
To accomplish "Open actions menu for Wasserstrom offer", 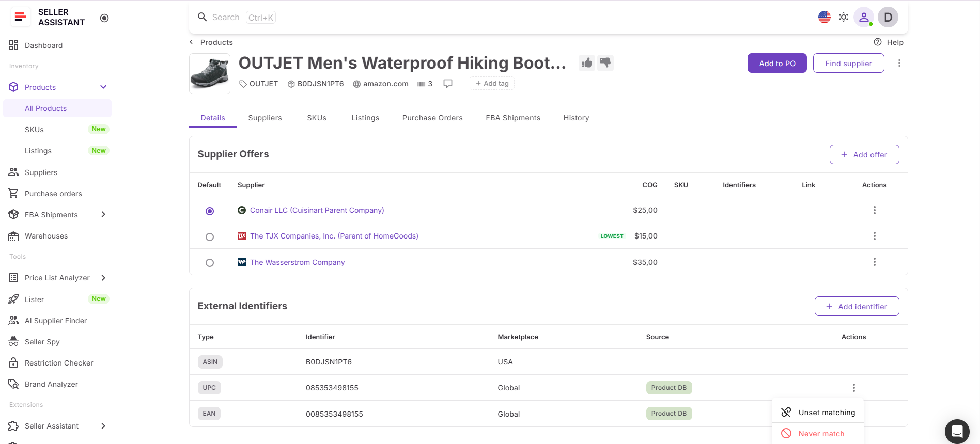I will (874, 262).
